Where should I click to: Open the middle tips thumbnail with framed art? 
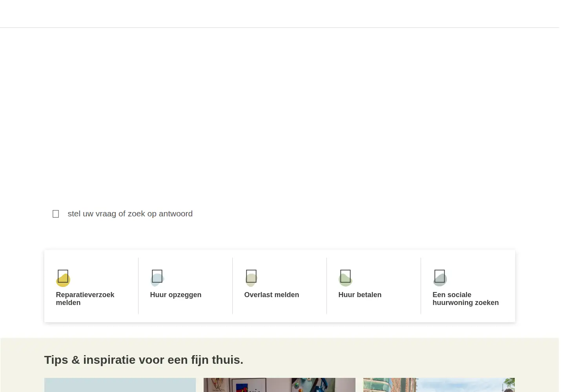[x=279, y=385]
